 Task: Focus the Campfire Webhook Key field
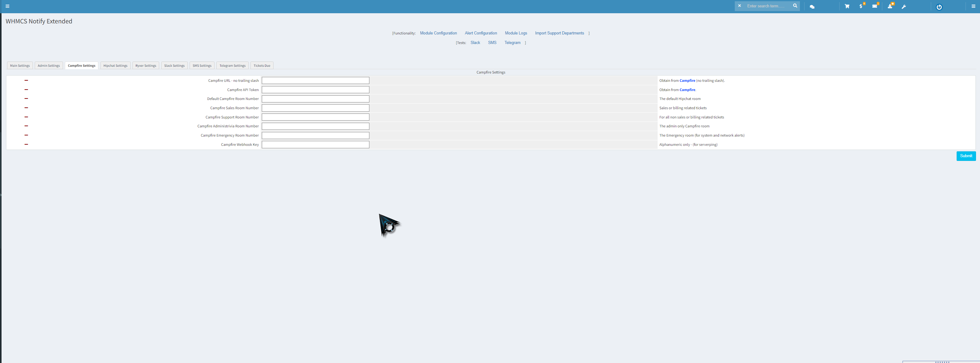tap(315, 144)
